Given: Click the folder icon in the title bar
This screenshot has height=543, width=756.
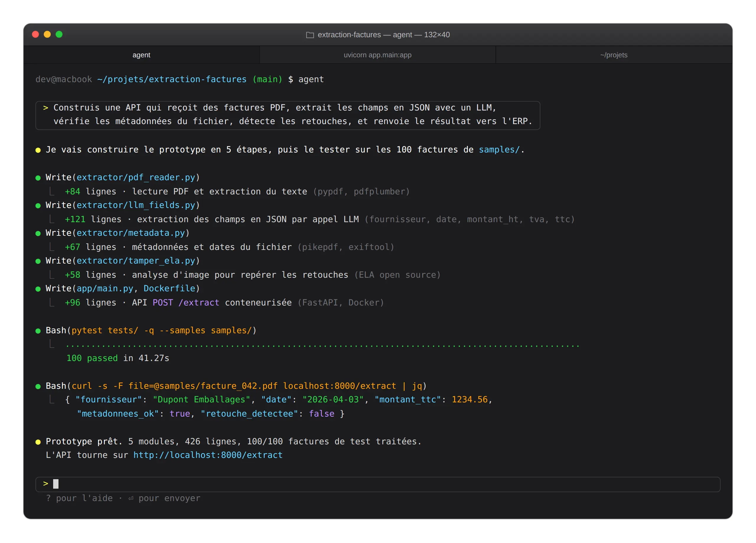Looking at the screenshot, I should [310, 35].
